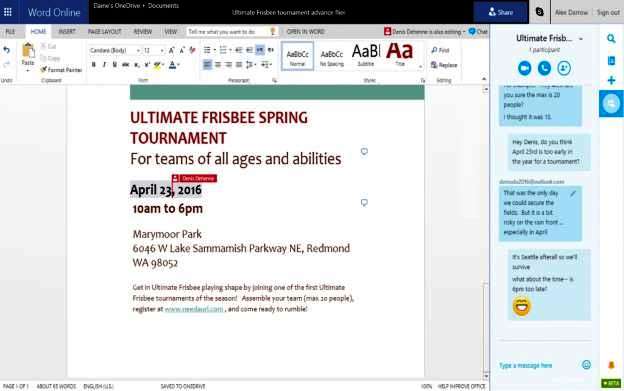Open Replace in the Editing group

(444, 65)
